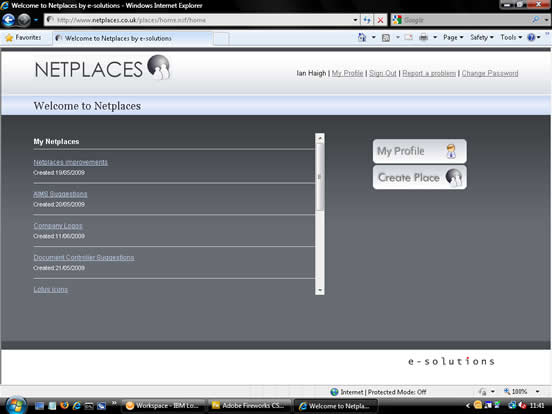This screenshot has height=414, width=552.
Task: Click the Refresh icon in address bar
Action: (367, 20)
